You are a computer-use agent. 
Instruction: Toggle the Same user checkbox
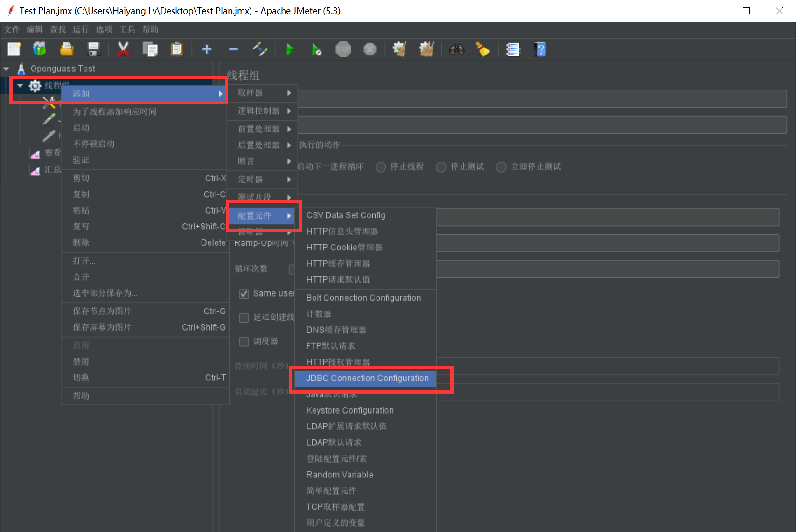click(x=244, y=294)
